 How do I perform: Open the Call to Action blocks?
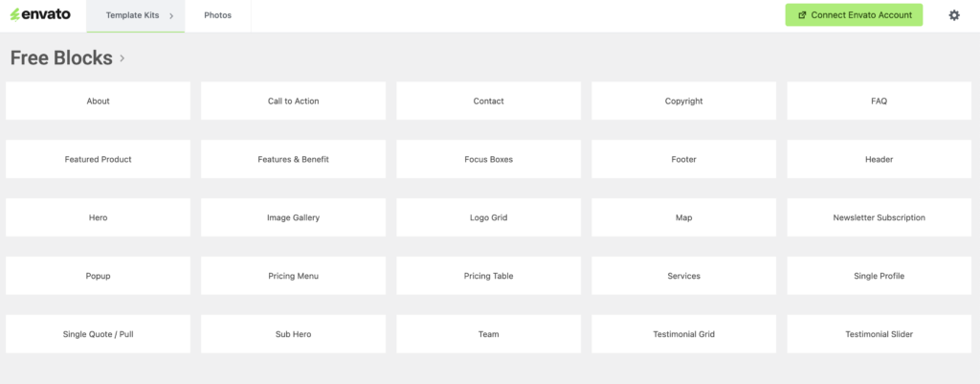click(293, 101)
